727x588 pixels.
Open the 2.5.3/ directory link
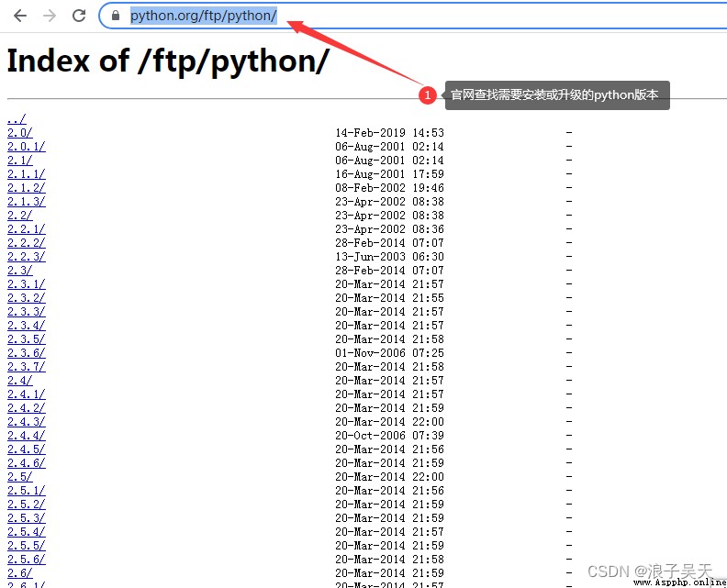click(27, 518)
